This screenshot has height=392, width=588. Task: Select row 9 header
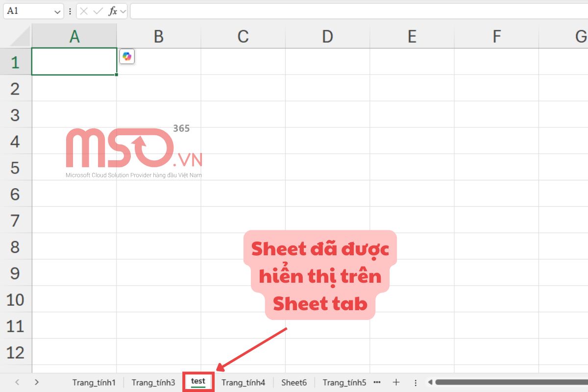(x=16, y=273)
